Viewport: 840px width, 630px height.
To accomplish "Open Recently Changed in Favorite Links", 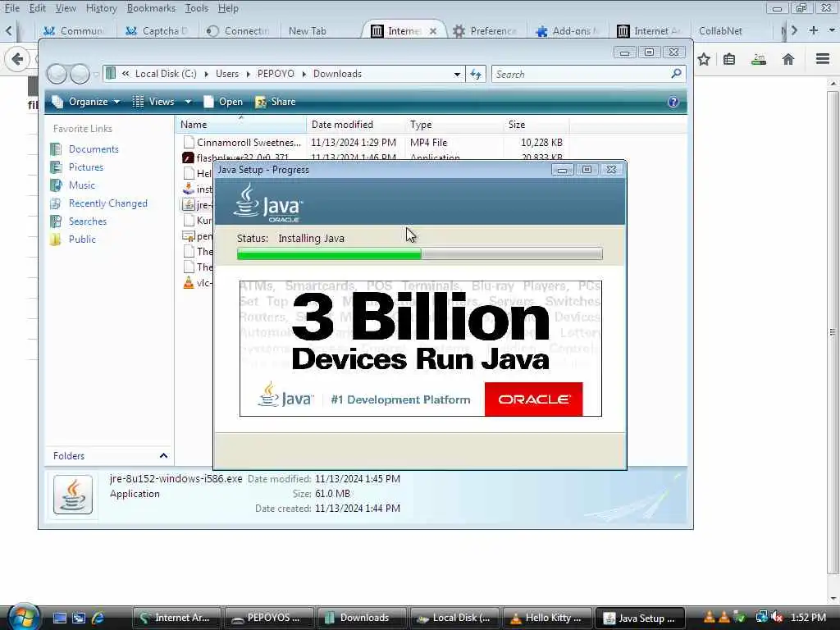I will point(107,203).
